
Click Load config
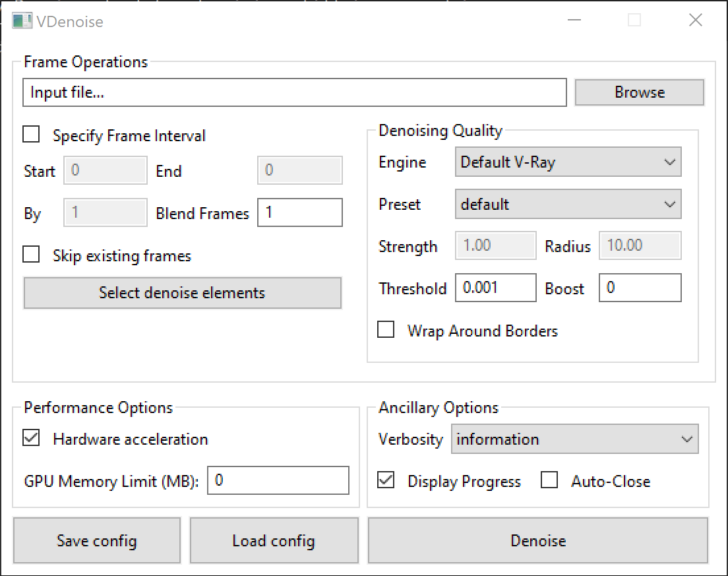pos(273,540)
